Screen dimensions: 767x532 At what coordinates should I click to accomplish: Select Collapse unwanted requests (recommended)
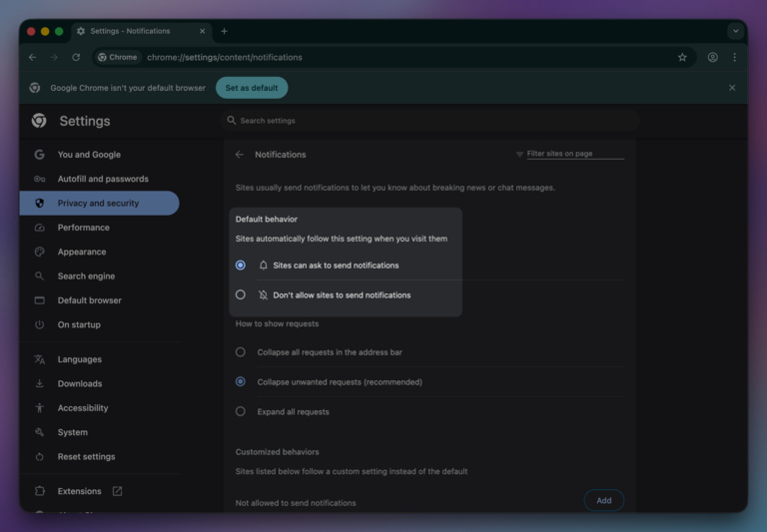point(240,382)
